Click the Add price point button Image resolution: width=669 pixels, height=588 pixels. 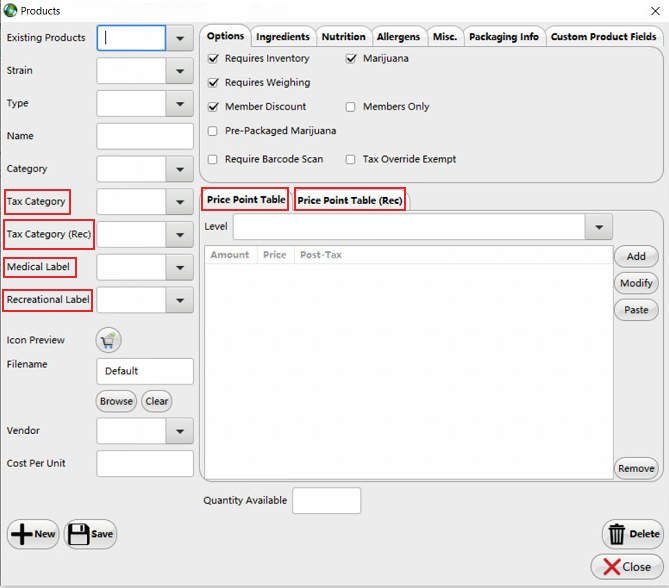[x=636, y=256]
